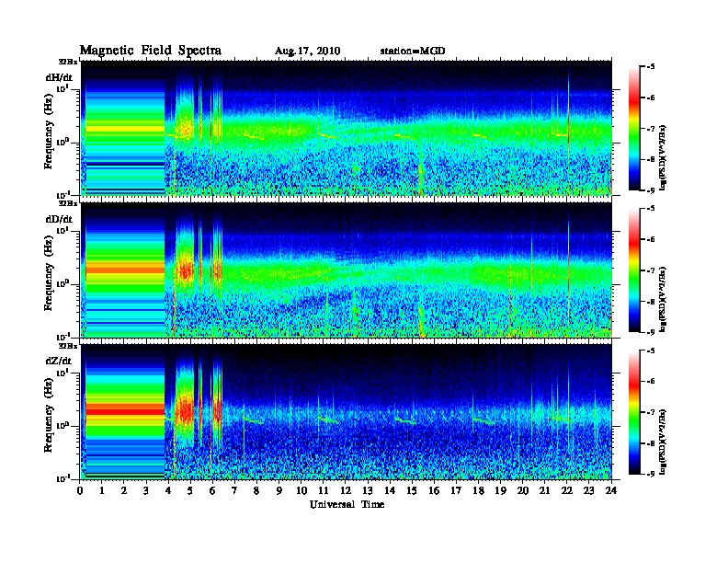Image resolution: width=728 pixels, height=563 pixels.
Task: Click the "-7" value on dH/dt colorbar
Action: (651, 129)
